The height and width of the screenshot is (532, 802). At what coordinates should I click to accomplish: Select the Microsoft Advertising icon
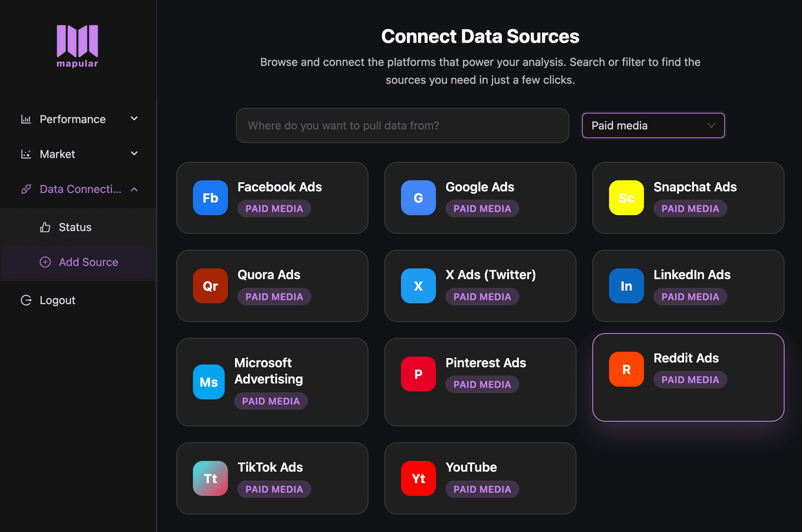click(209, 382)
